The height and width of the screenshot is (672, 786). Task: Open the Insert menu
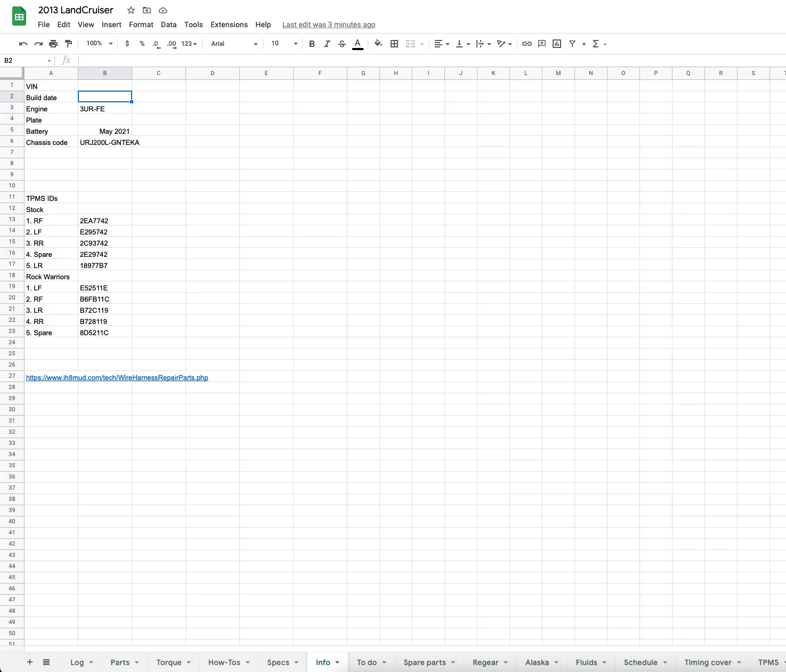click(111, 25)
